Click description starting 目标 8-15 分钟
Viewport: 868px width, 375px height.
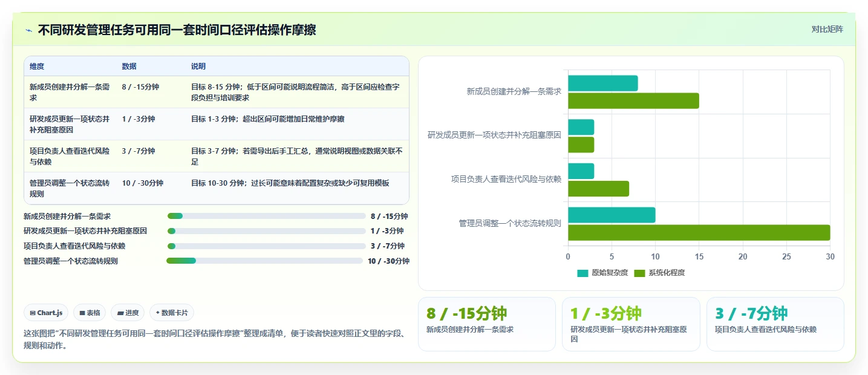click(296, 92)
